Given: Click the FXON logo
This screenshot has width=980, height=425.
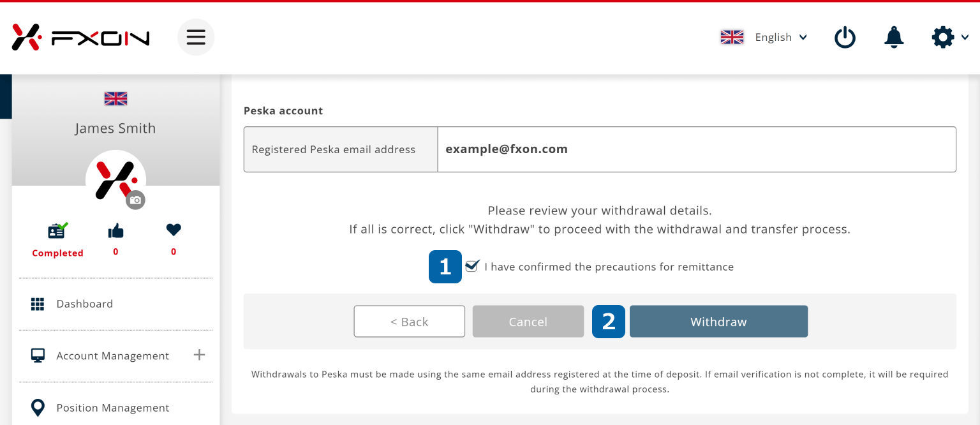Looking at the screenshot, I should coord(80,38).
